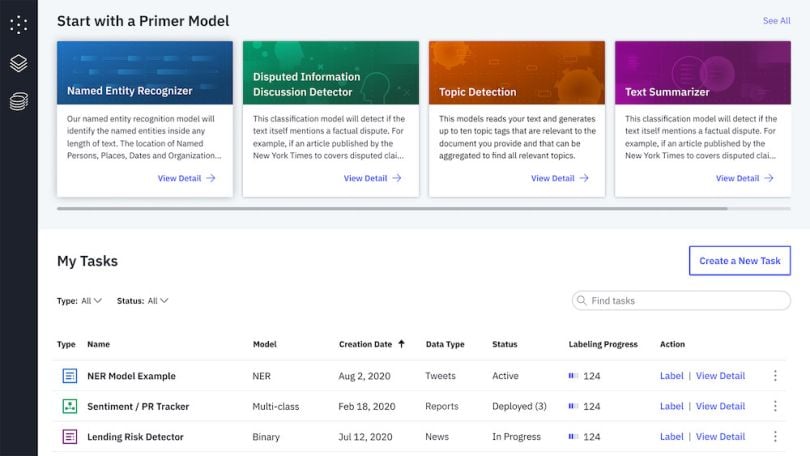Screen dimensions: 810x456
Task: Click the Active status cell
Action: 505,376
